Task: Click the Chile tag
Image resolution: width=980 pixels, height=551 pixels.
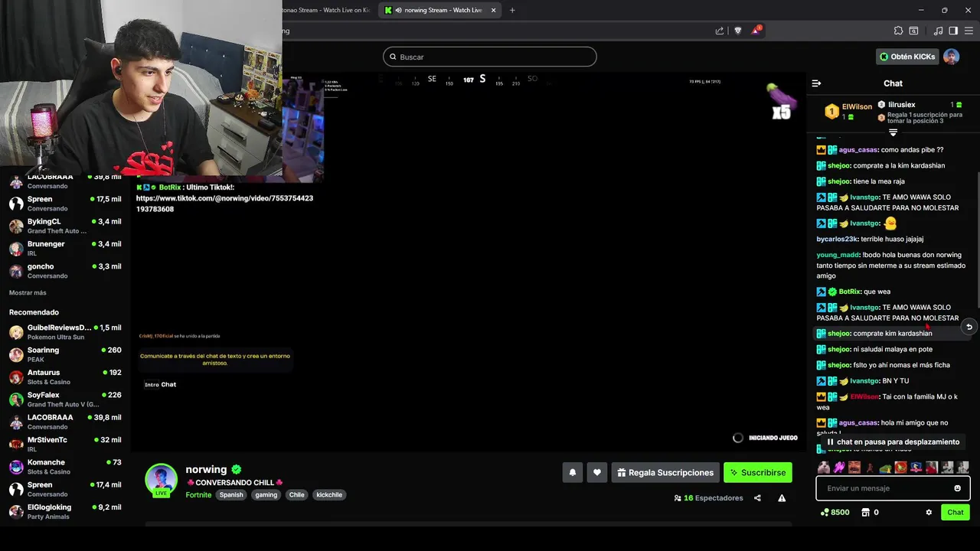Action: tap(297, 494)
